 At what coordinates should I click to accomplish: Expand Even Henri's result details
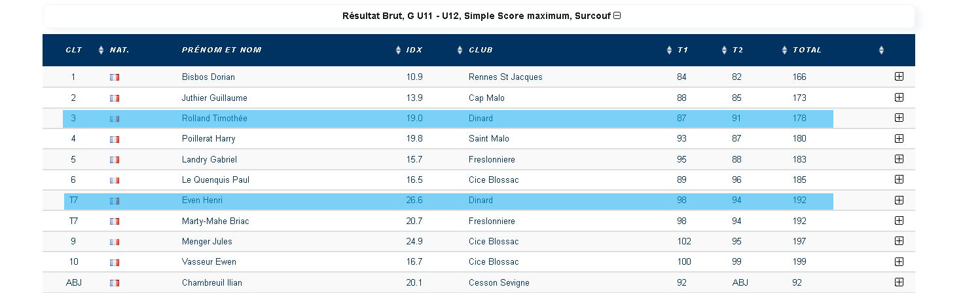pos(899,200)
